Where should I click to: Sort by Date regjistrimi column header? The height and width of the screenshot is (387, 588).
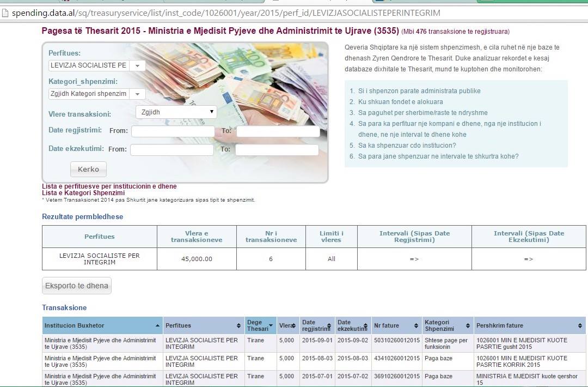tap(316, 325)
